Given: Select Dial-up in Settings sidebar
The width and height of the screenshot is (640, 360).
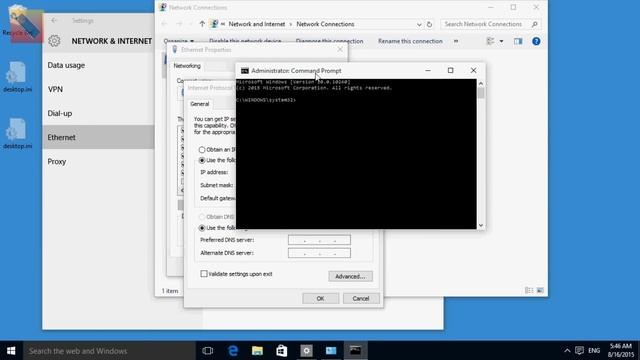Looking at the screenshot, I should [x=98, y=113].
